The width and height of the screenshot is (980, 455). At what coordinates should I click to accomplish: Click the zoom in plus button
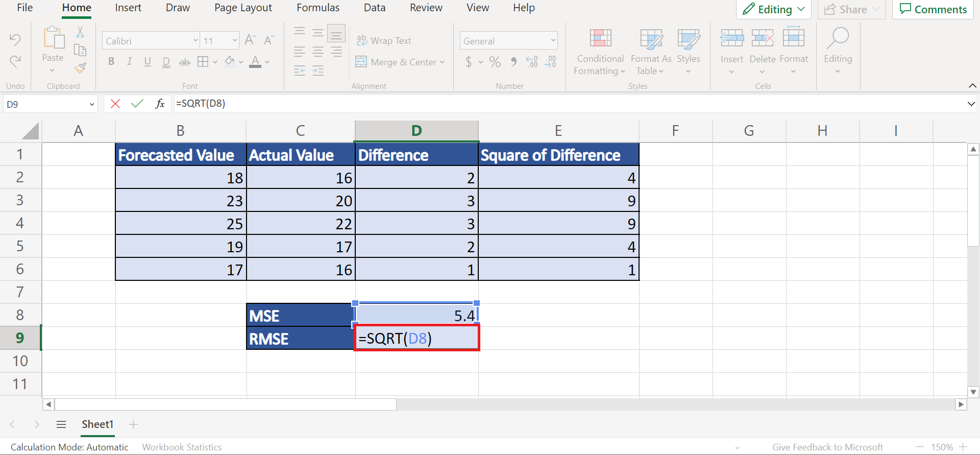point(963,447)
